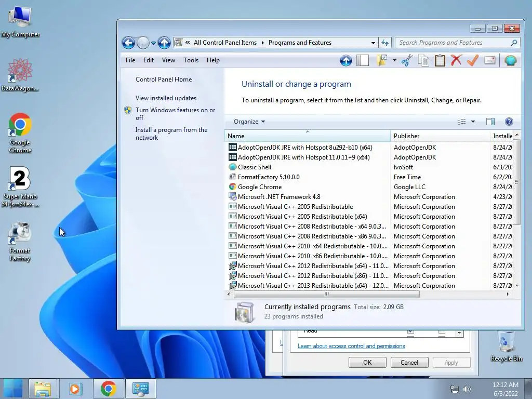Click the horizontal scrollbar of the program list

(x=326, y=295)
